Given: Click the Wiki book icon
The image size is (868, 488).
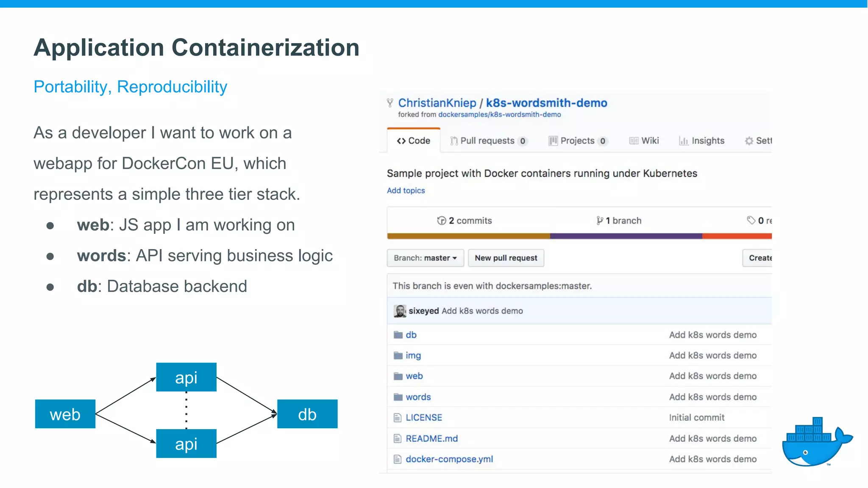Looking at the screenshot, I should coord(634,141).
